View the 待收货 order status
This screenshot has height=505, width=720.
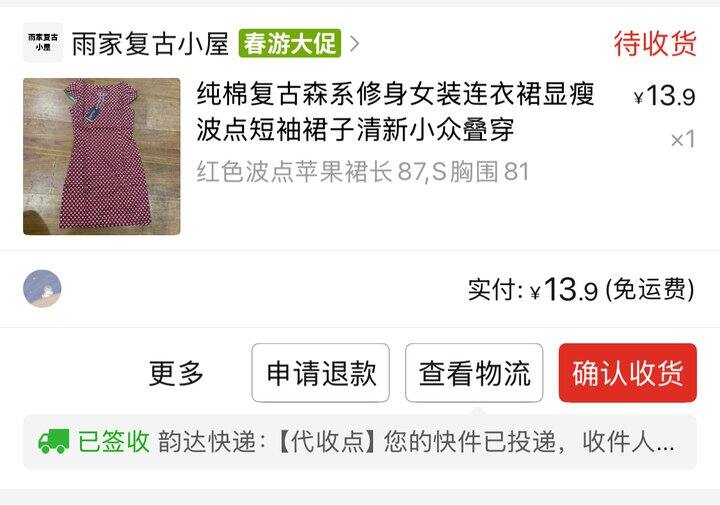[x=655, y=44]
